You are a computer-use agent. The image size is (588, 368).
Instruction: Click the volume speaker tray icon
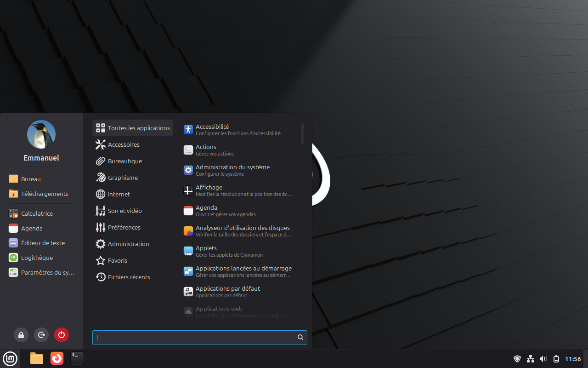point(543,359)
